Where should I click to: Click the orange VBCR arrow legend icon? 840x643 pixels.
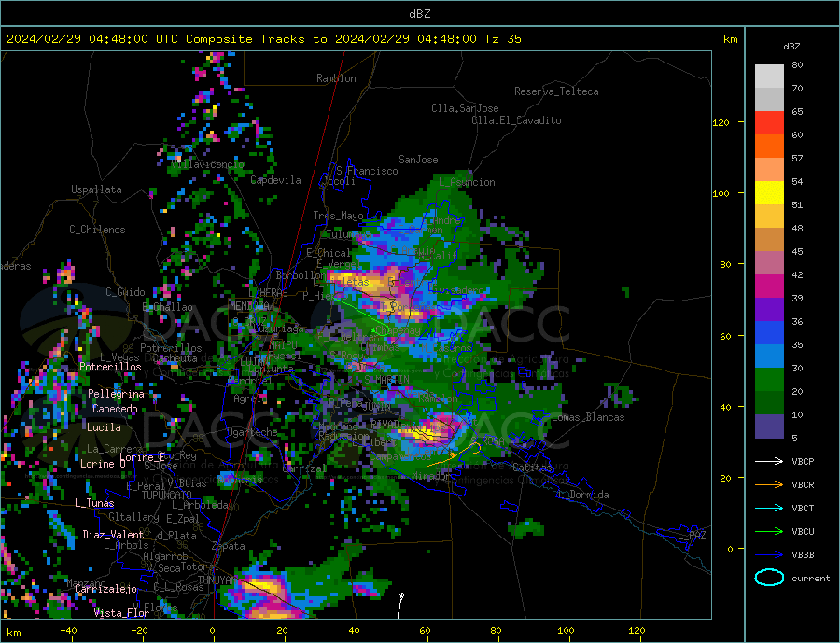[x=769, y=484]
